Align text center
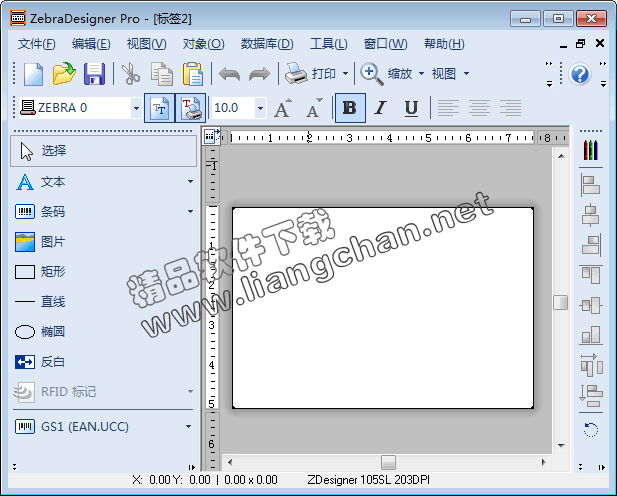Viewport: 617px width, 496px height. point(479,108)
